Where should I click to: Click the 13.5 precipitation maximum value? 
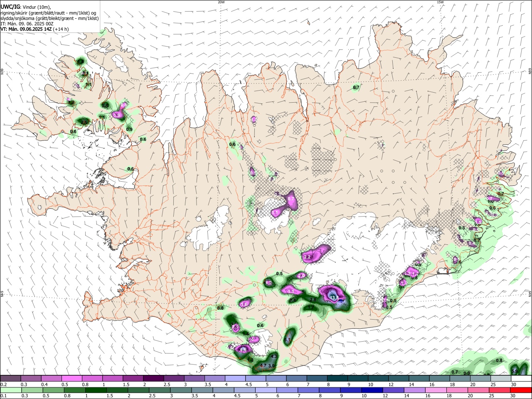pos(335,298)
